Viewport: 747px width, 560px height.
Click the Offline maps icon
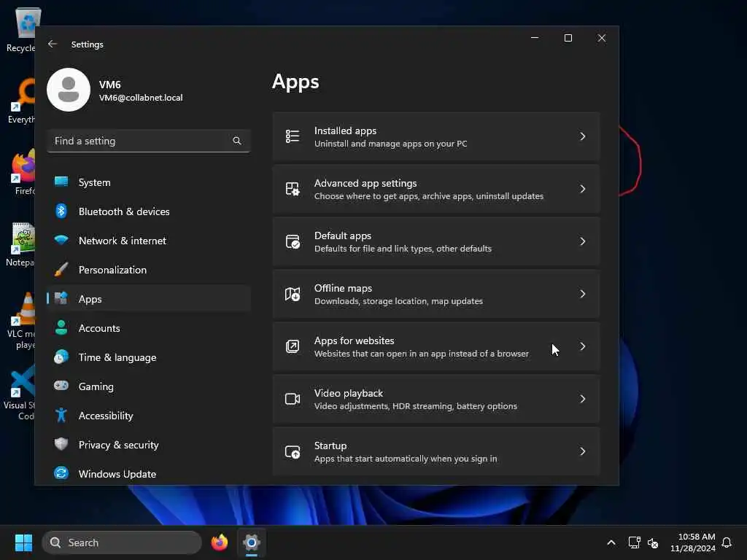(x=293, y=295)
